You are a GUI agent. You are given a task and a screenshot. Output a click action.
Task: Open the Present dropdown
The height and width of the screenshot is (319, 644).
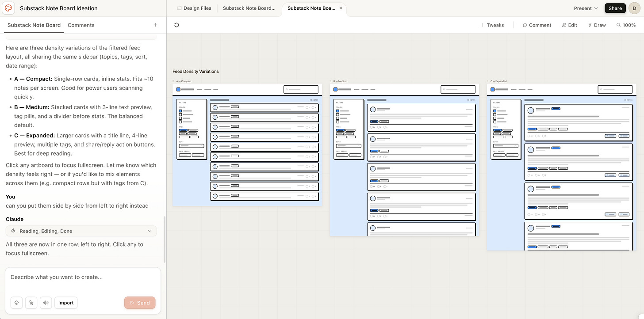click(x=586, y=8)
